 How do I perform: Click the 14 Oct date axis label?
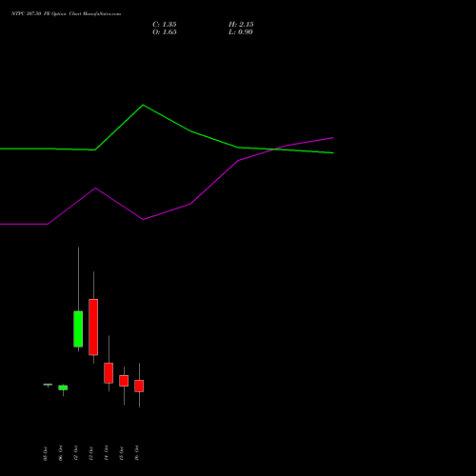tap(107, 453)
